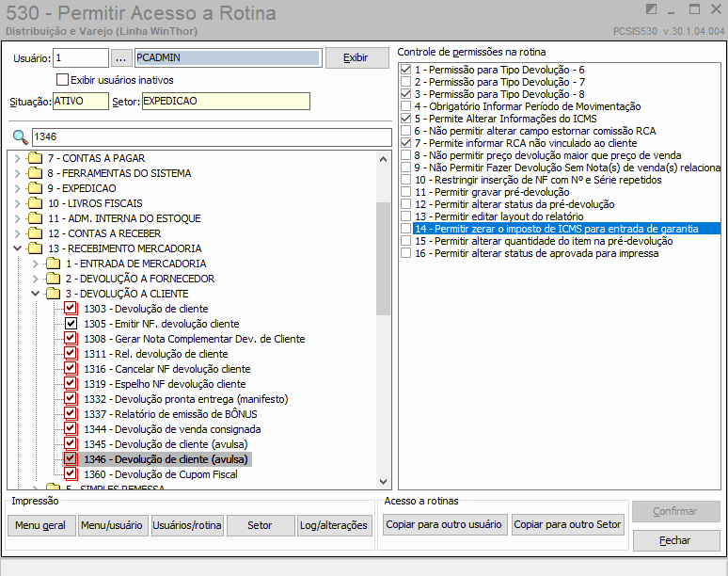The image size is (728, 576).
Task: Click folder icon of 10 - LIVROS FISCAIS
Action: pos(35,203)
